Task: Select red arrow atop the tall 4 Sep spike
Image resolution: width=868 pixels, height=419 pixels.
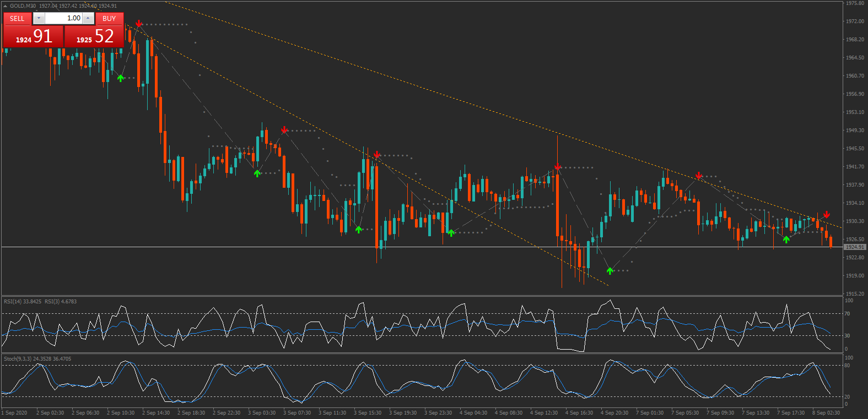Action: (x=558, y=166)
